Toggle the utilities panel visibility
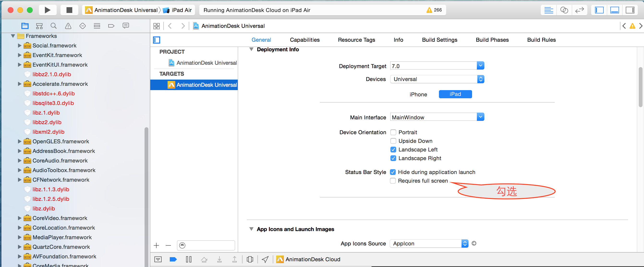 tap(630, 10)
